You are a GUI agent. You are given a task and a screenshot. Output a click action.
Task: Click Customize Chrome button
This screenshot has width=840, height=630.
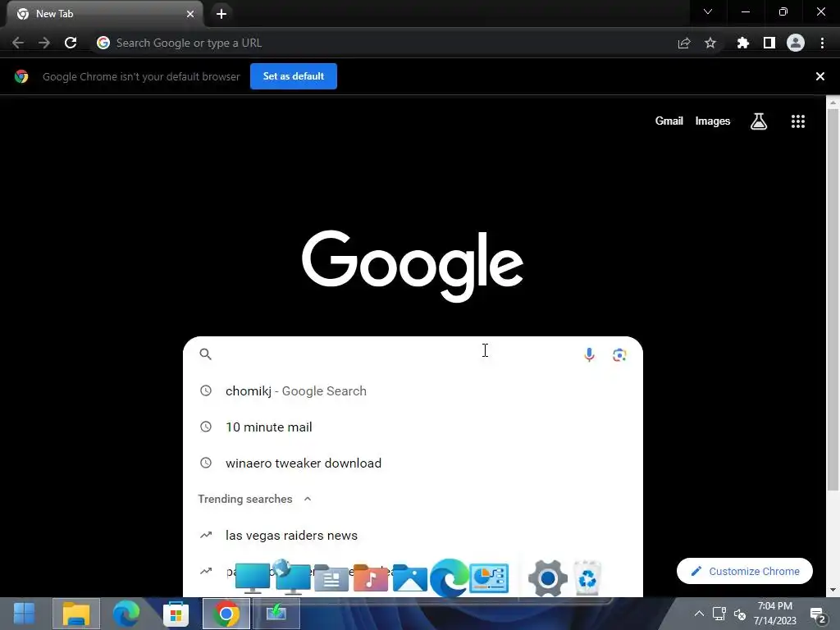(745, 571)
